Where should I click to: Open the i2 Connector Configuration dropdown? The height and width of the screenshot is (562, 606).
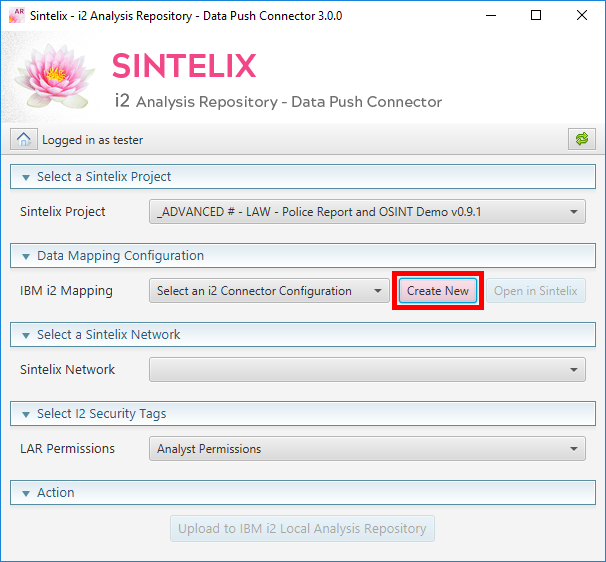(x=270, y=291)
